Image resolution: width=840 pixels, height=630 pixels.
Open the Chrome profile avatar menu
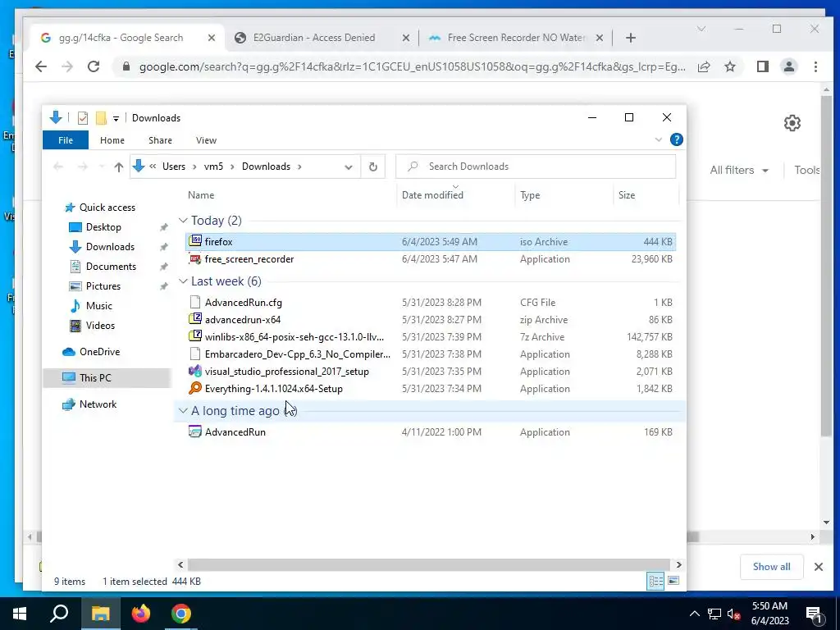click(x=789, y=66)
